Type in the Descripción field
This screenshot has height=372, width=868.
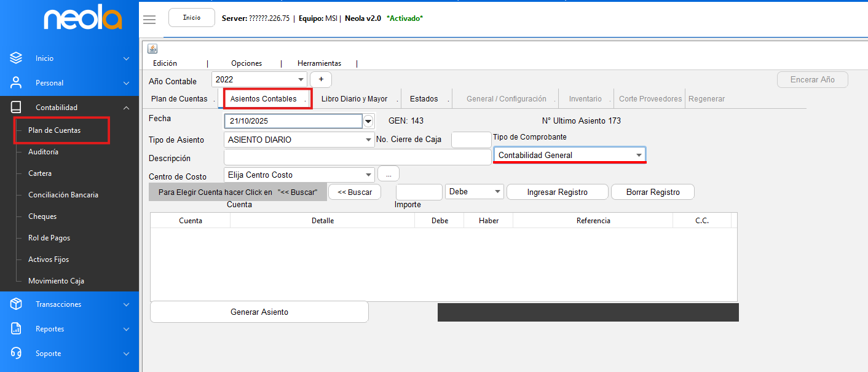pyautogui.click(x=358, y=158)
